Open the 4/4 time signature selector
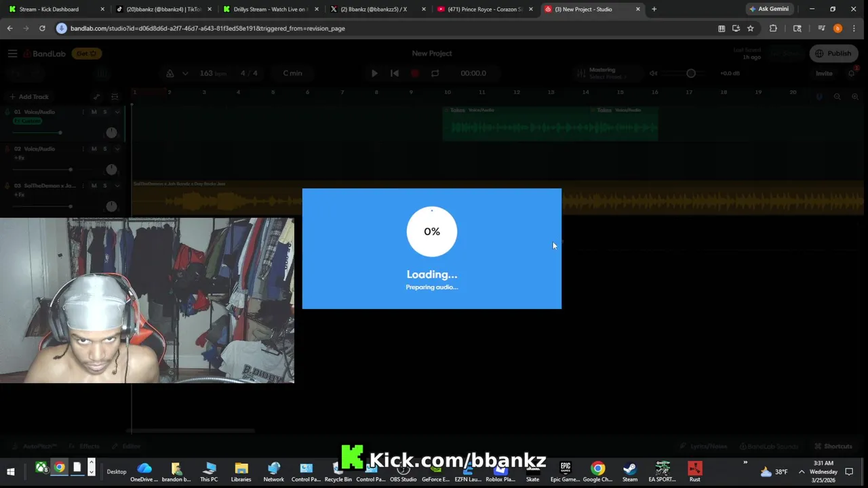This screenshot has width=868, height=488. pyautogui.click(x=249, y=73)
